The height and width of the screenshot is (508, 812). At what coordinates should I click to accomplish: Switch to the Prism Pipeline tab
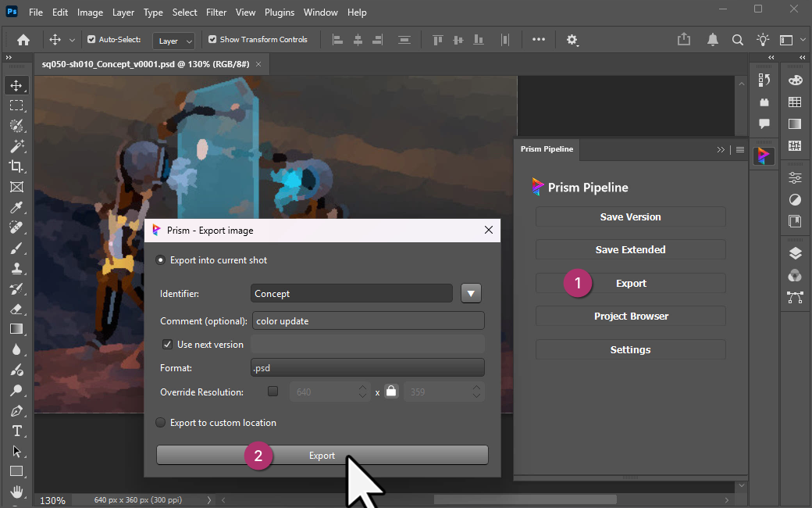[547, 149]
